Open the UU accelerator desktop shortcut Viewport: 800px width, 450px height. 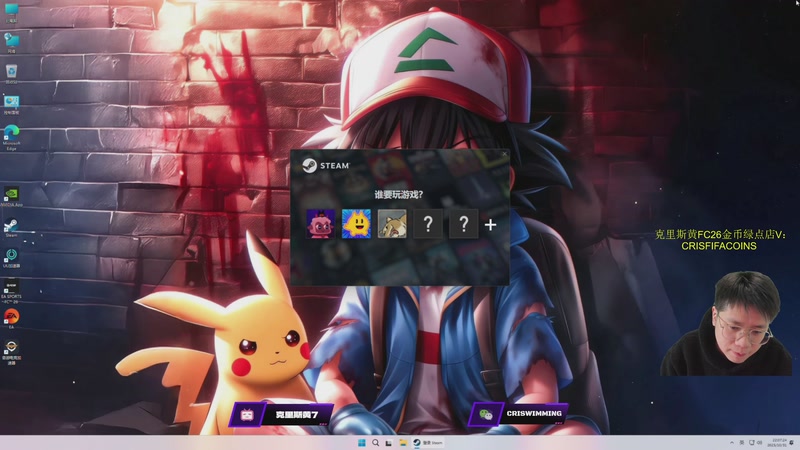pyautogui.click(x=11, y=258)
